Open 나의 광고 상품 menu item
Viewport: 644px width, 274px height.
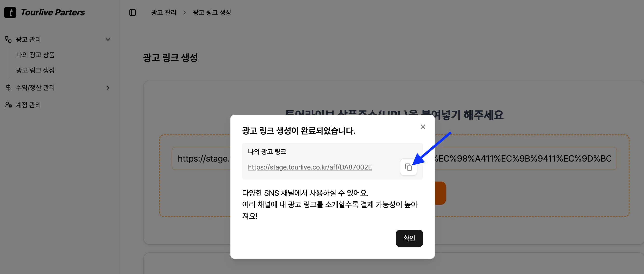pyautogui.click(x=35, y=55)
